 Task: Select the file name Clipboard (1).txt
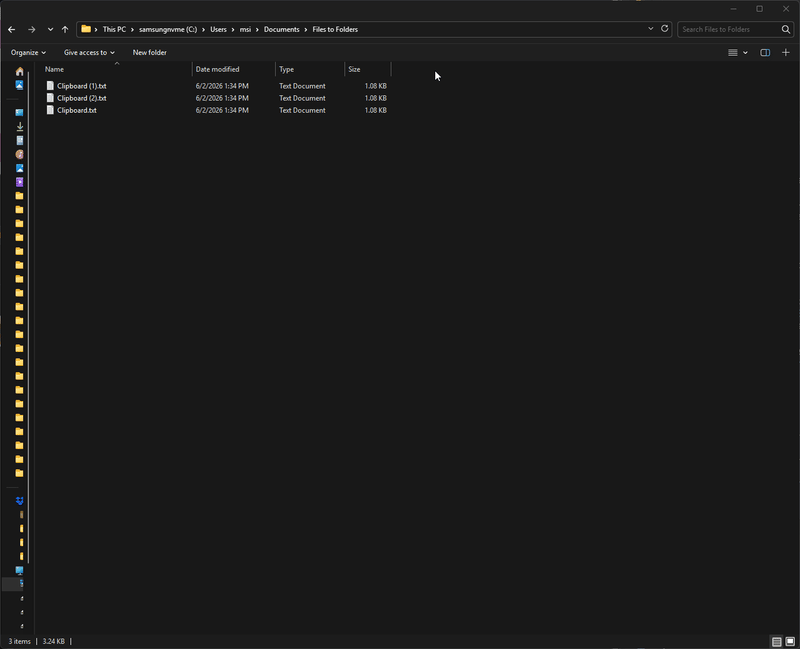coord(82,86)
